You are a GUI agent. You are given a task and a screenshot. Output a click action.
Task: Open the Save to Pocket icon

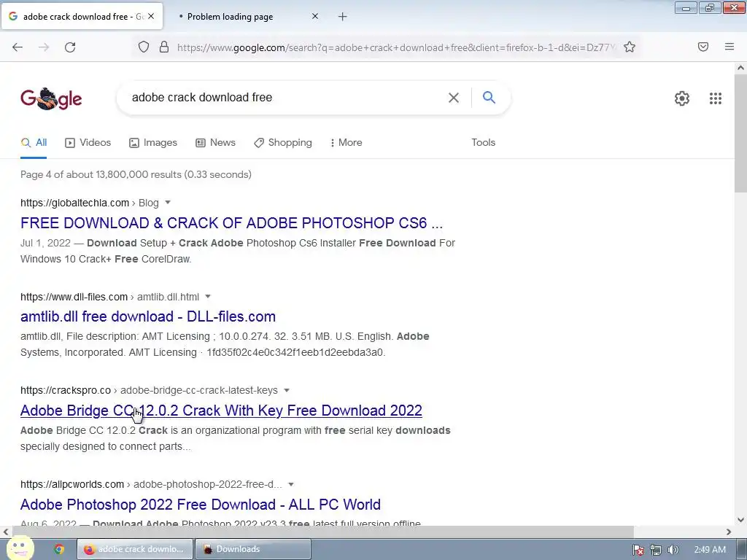(x=703, y=47)
